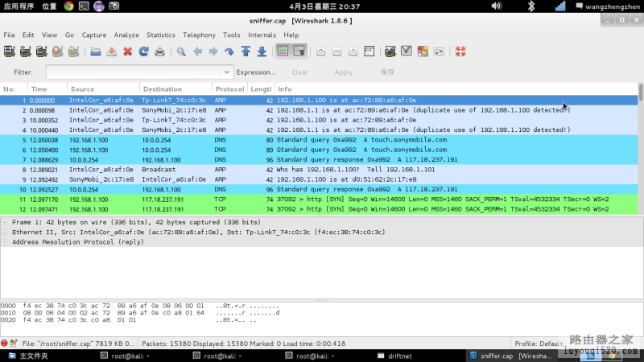Stop the running capture icon
The width and height of the screenshot is (644, 362).
tap(57, 51)
